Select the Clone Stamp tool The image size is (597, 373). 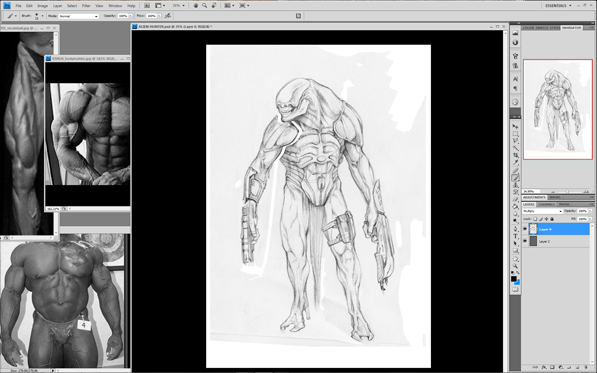[x=515, y=185]
